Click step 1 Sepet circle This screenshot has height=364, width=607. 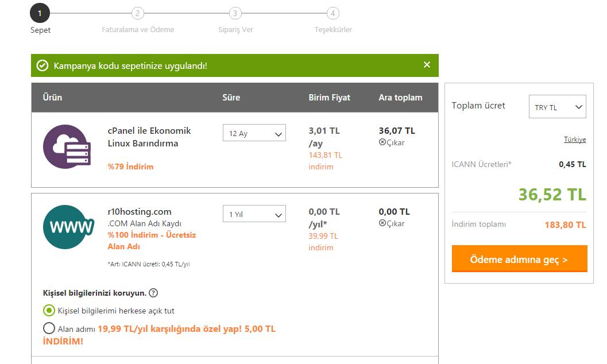click(40, 13)
